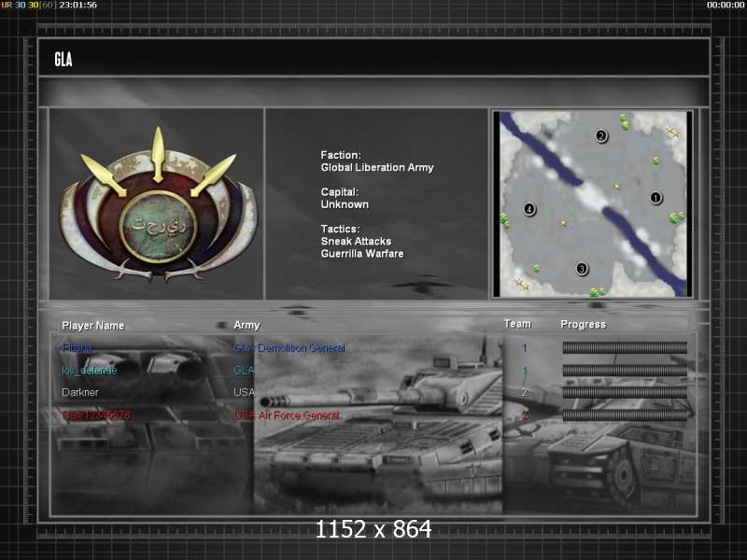747x560 pixels.
Task: Click the yellow crossed marker in minimap's bottom-left corner
Action: click(523, 285)
